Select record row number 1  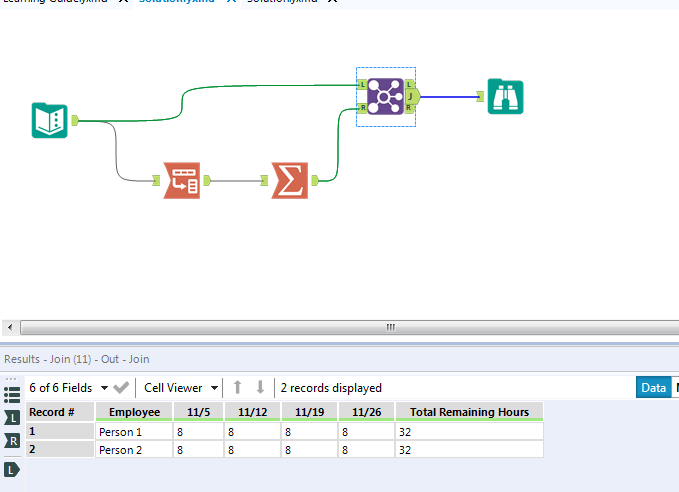60,431
